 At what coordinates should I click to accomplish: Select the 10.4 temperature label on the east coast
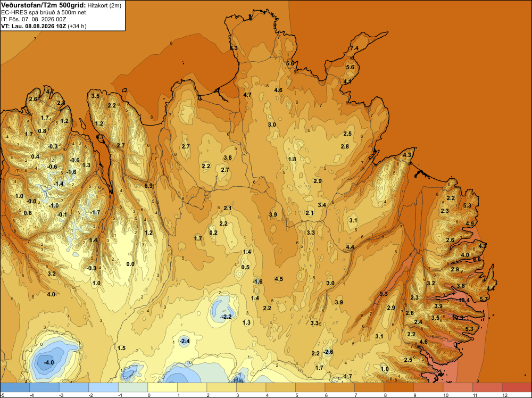(x=464, y=300)
